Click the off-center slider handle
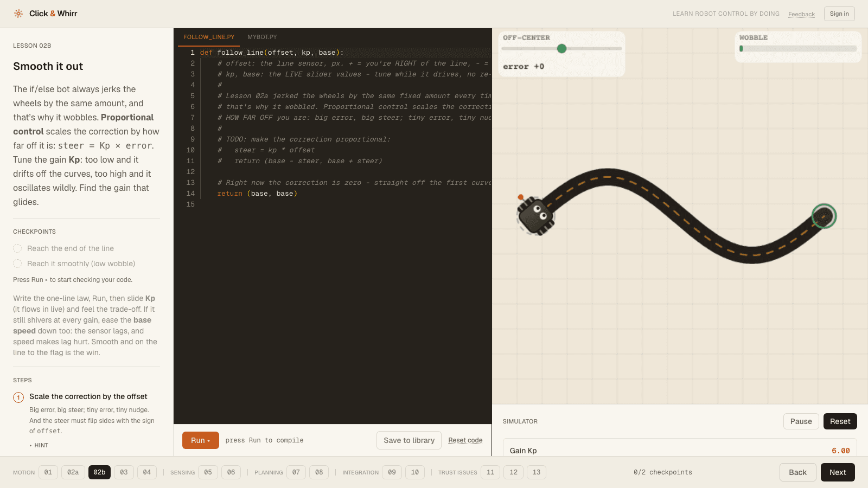 pyautogui.click(x=561, y=49)
